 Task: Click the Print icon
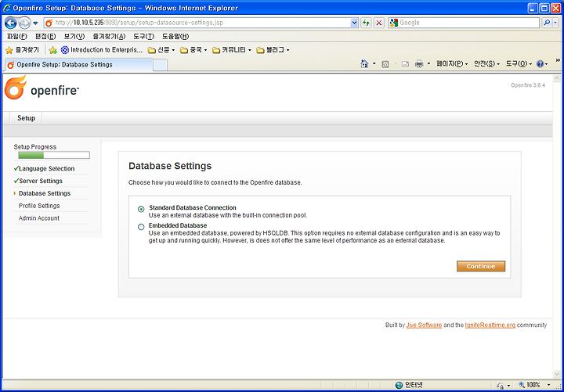click(x=419, y=64)
